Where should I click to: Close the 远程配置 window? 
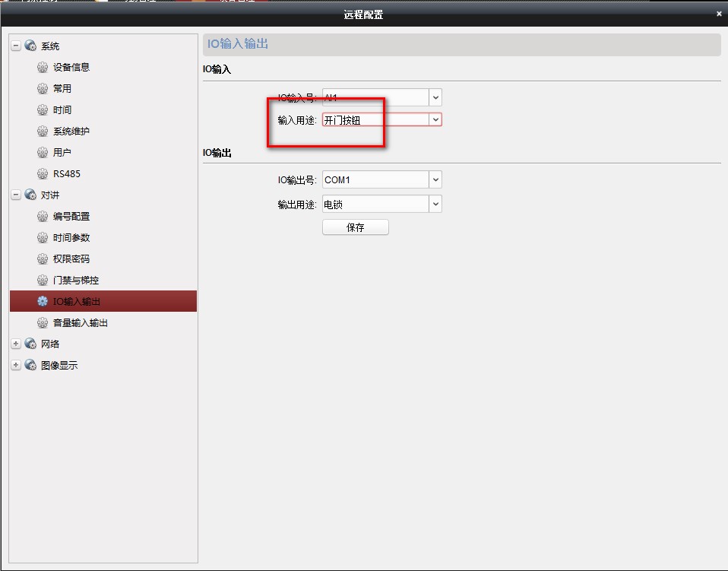[719, 14]
